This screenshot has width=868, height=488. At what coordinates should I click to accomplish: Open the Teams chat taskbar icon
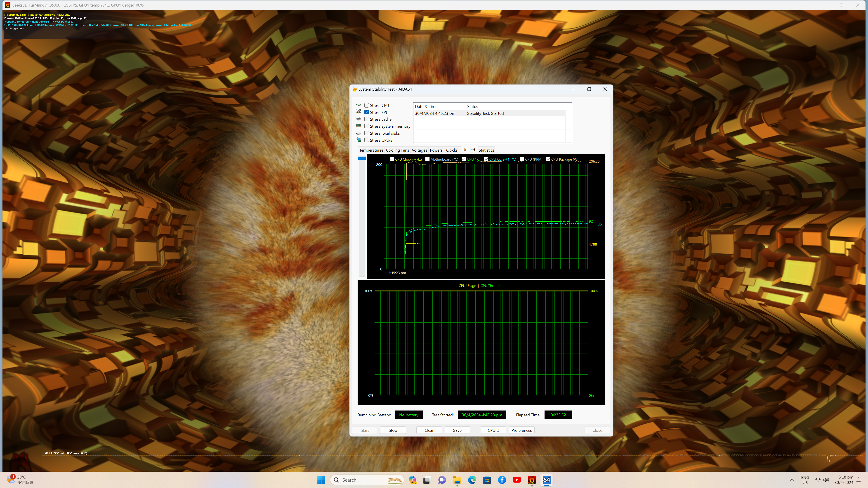click(442, 480)
